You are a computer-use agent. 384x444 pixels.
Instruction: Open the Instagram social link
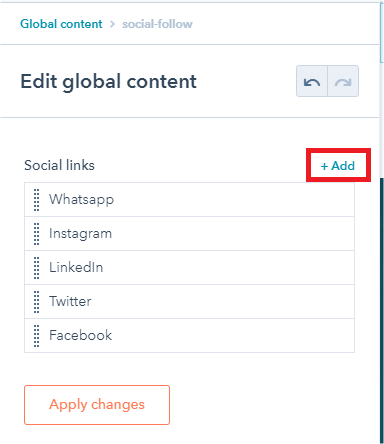click(189, 233)
